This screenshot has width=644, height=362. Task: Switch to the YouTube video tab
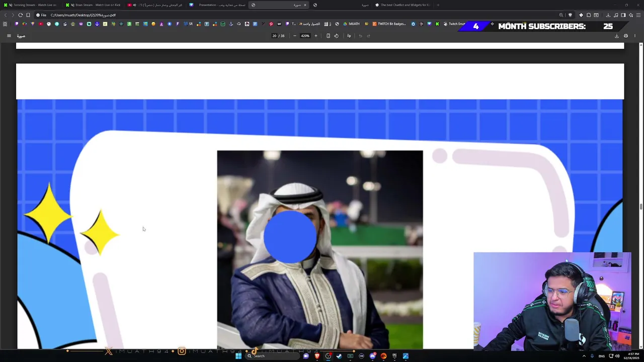pos(156,5)
